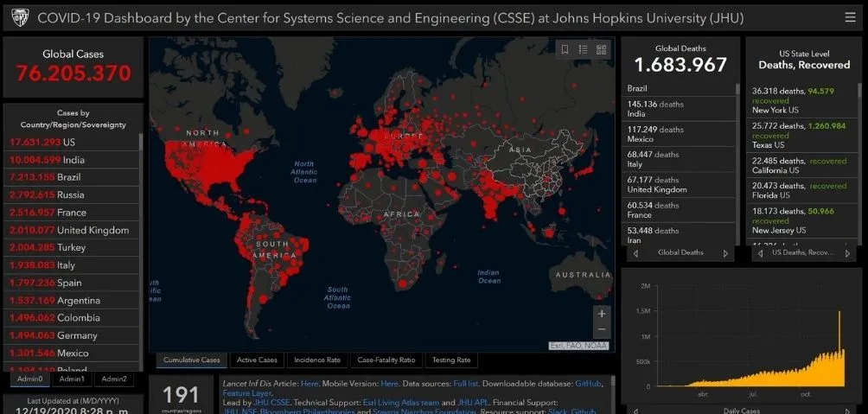The image size is (868, 414).
Task: Select the Admin1 level tab
Action: tap(72, 379)
